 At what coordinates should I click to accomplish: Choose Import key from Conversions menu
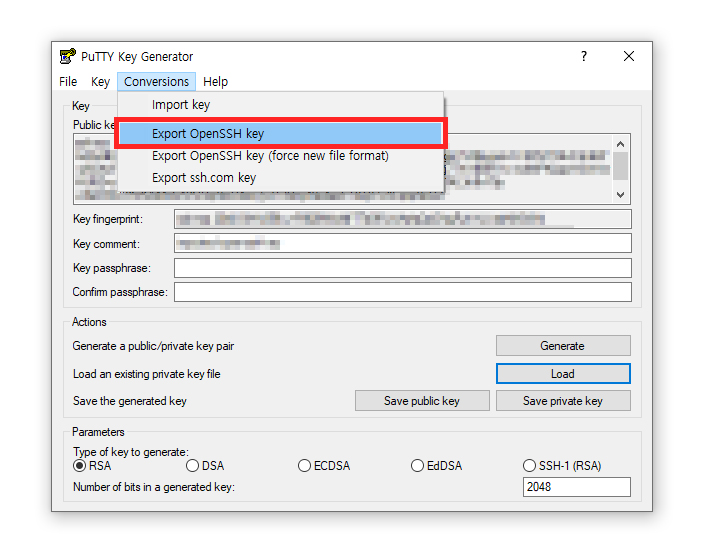pos(281,105)
